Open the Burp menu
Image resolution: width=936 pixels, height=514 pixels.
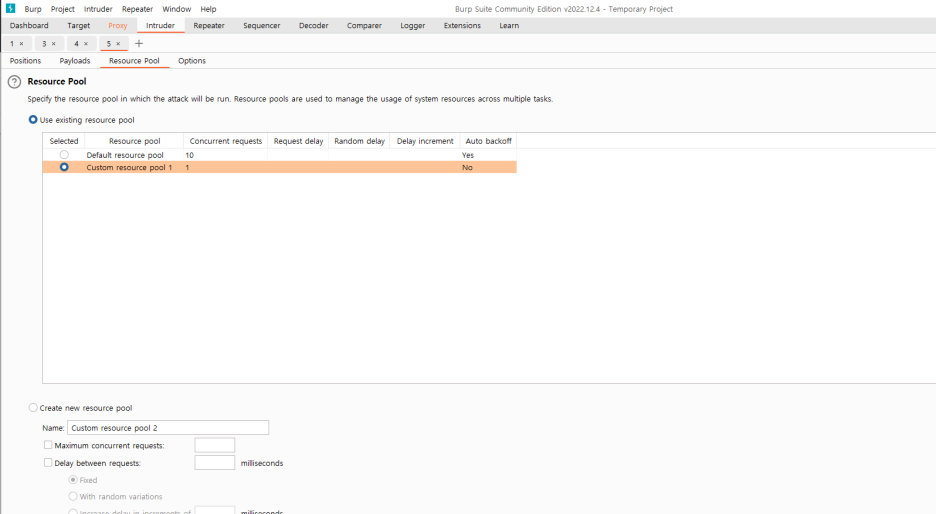coord(33,9)
